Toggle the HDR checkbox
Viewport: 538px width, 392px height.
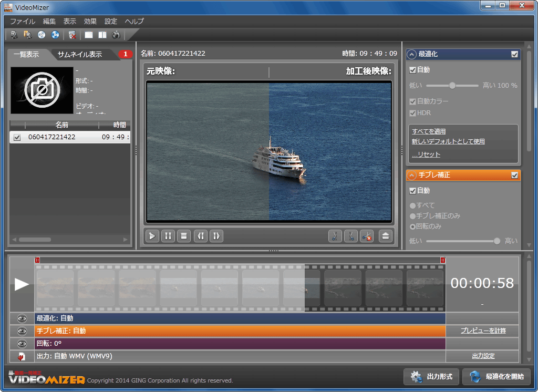coord(413,113)
